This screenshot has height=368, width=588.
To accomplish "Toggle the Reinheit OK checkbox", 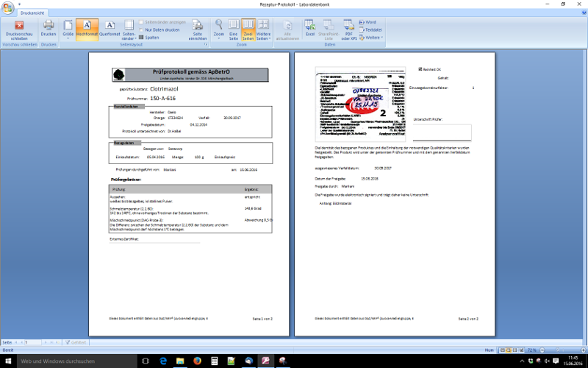I will (420, 69).
